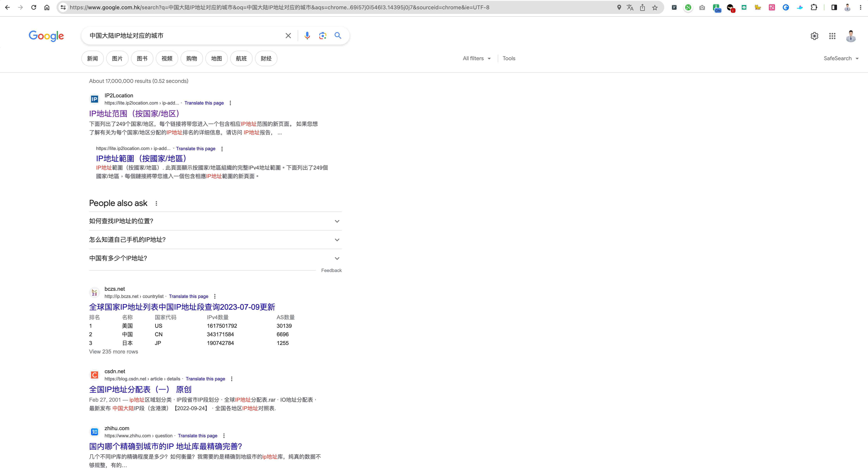
Task: Send Feedback on People also ask
Action: pos(331,270)
